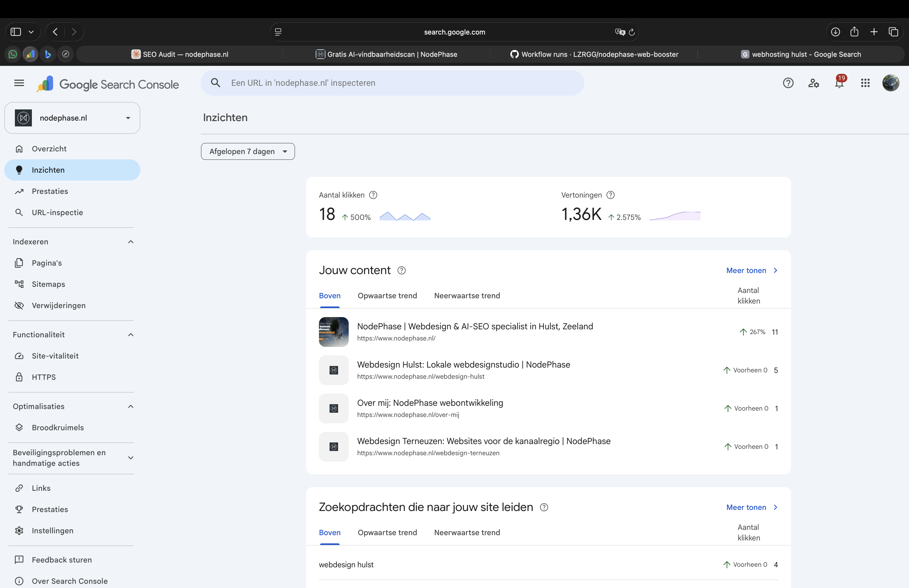Open Webdesign Terneuzen content row
This screenshot has width=909, height=588.
(548, 446)
